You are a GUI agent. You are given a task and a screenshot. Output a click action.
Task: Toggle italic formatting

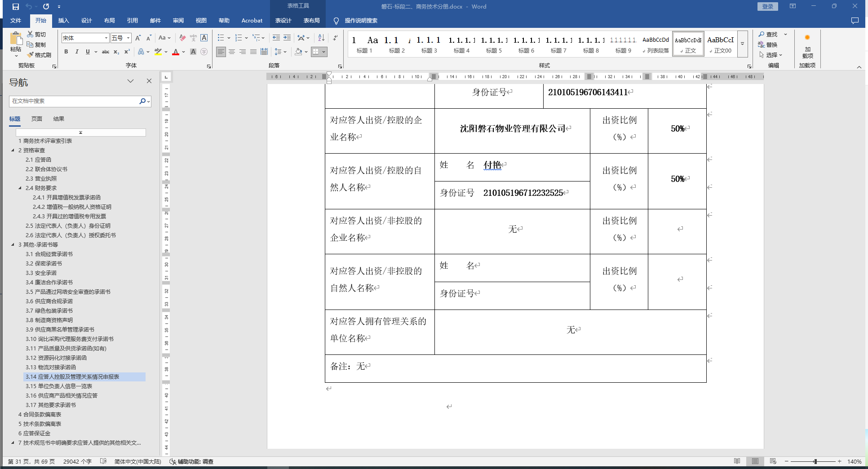[77, 52]
